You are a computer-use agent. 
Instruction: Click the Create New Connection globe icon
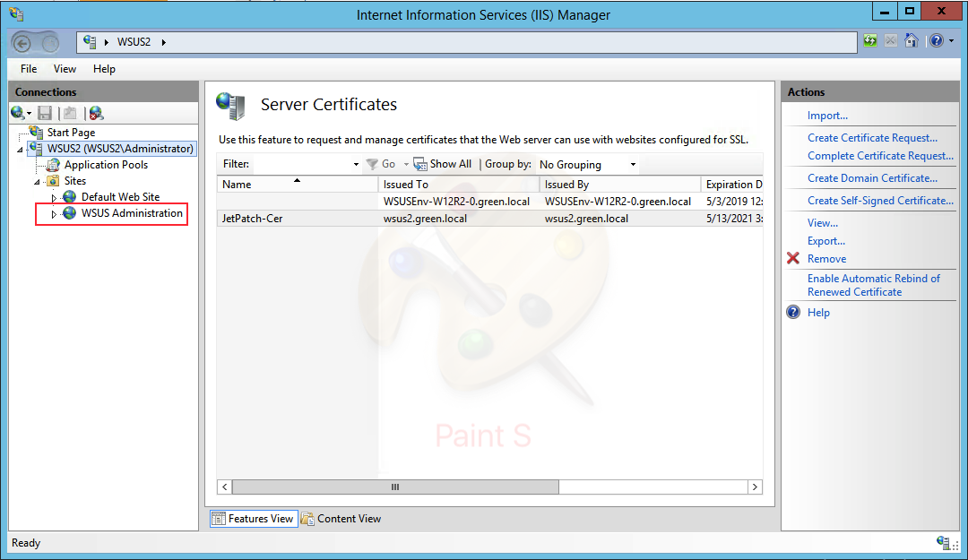pos(18,113)
